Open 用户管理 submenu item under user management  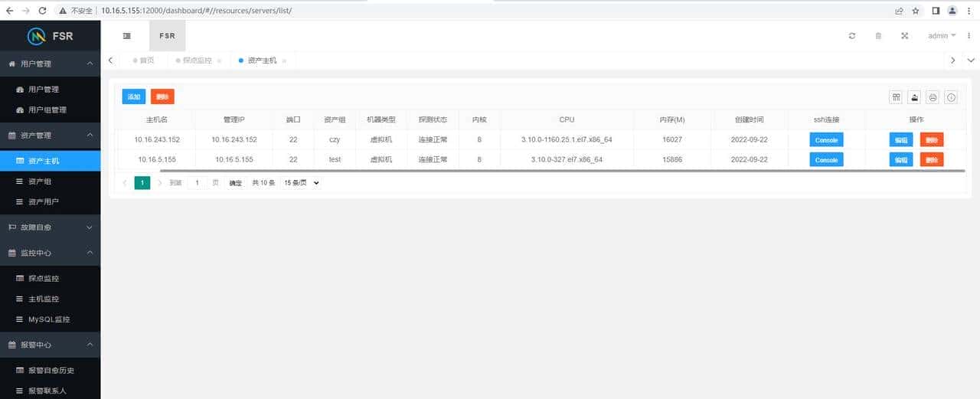coord(50,90)
